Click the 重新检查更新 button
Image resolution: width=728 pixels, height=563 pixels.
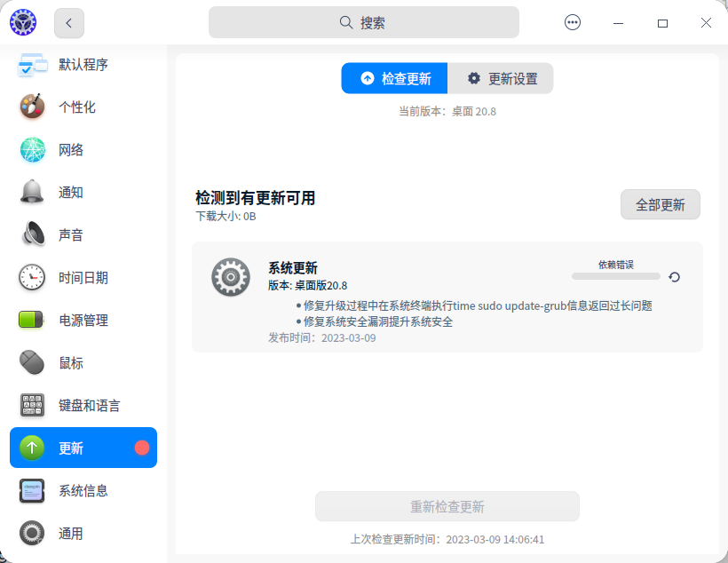pyautogui.click(x=447, y=506)
